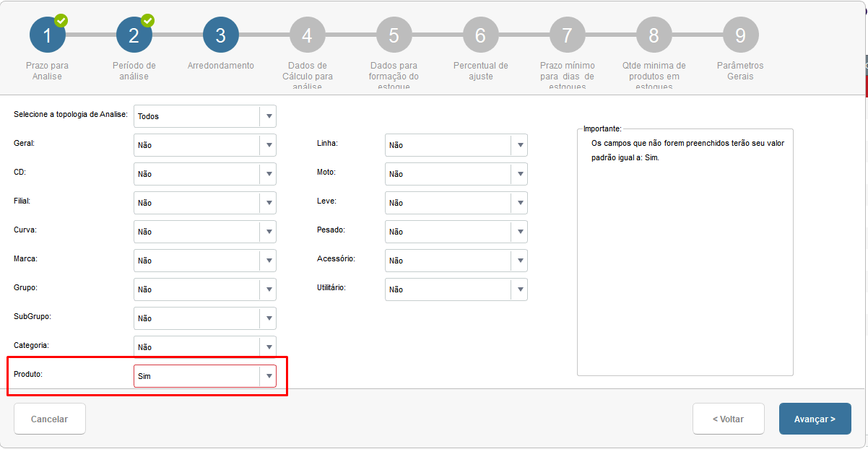Image resolution: width=868 pixels, height=449 pixels.
Task: Select step 6 Percentual de ajuste circle
Action: (x=480, y=35)
